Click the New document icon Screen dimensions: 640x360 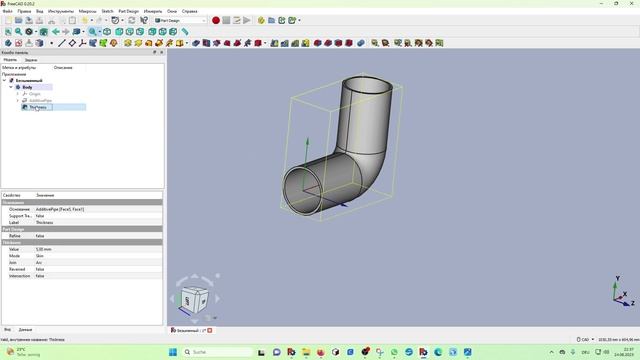coord(9,20)
